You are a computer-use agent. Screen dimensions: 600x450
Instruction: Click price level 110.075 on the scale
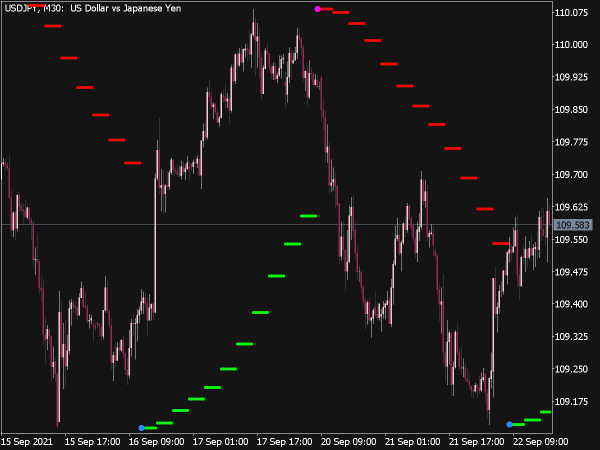coord(571,13)
